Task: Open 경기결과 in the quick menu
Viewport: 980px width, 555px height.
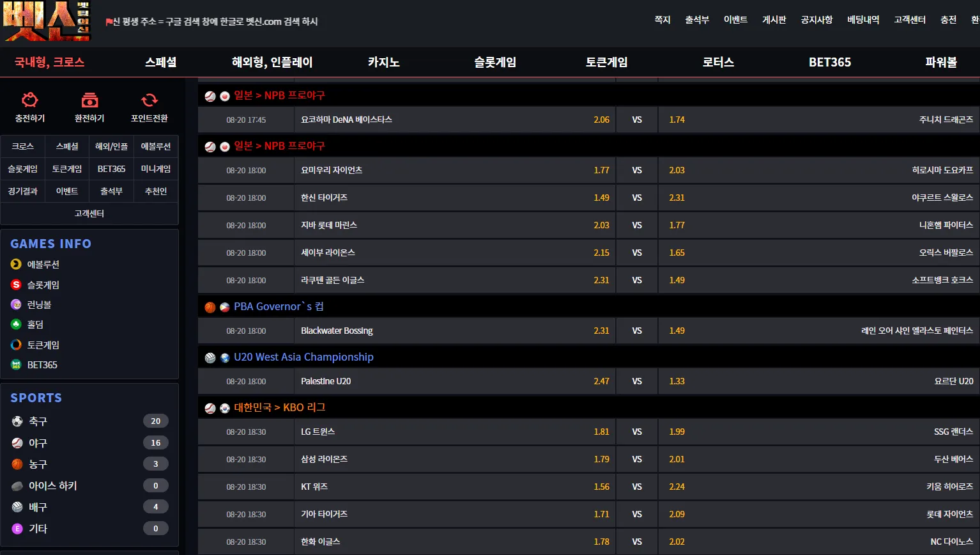Action: point(23,191)
